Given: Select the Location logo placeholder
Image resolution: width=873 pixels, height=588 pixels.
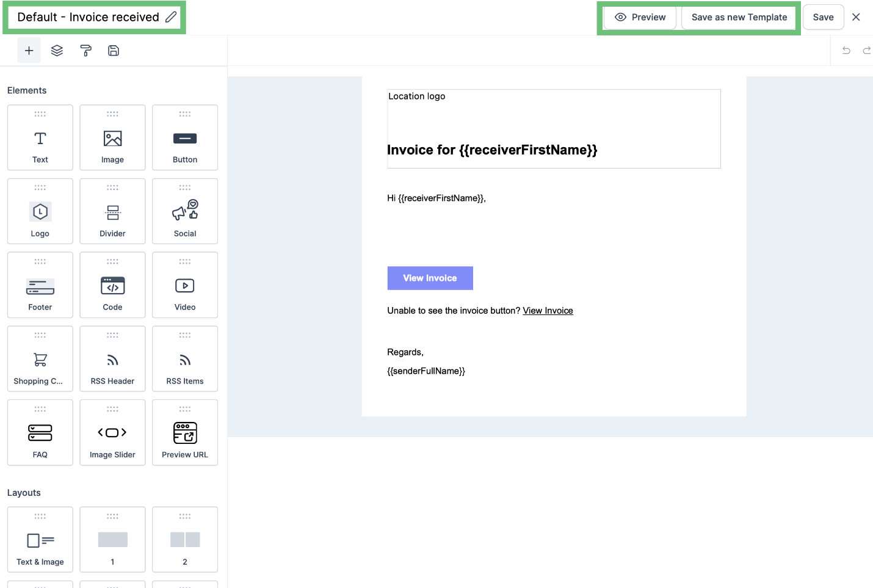Looking at the screenshot, I should click(417, 96).
